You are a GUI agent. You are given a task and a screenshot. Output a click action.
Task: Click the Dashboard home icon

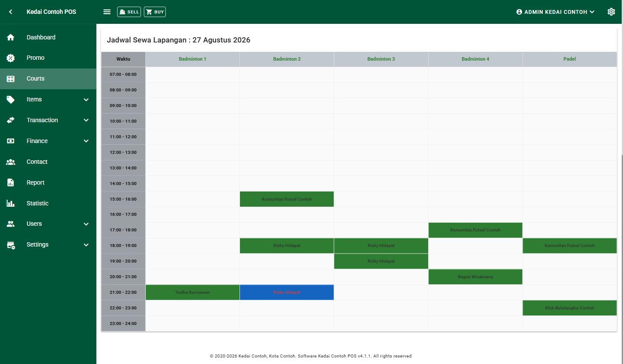pos(11,37)
